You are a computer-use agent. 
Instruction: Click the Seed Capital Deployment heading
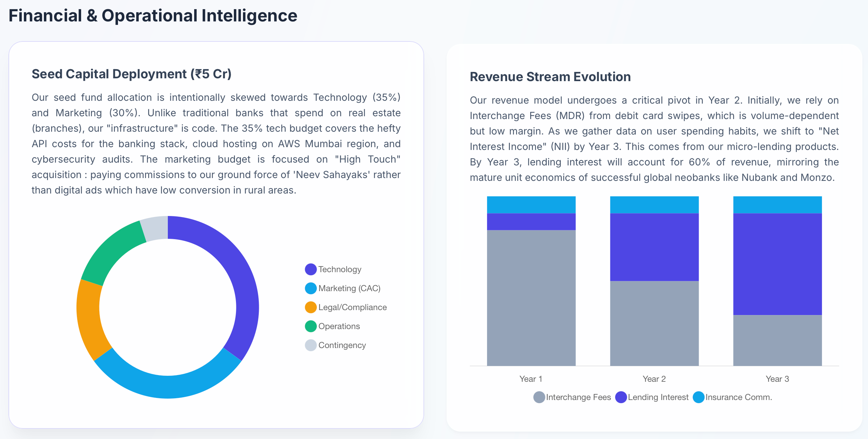131,74
